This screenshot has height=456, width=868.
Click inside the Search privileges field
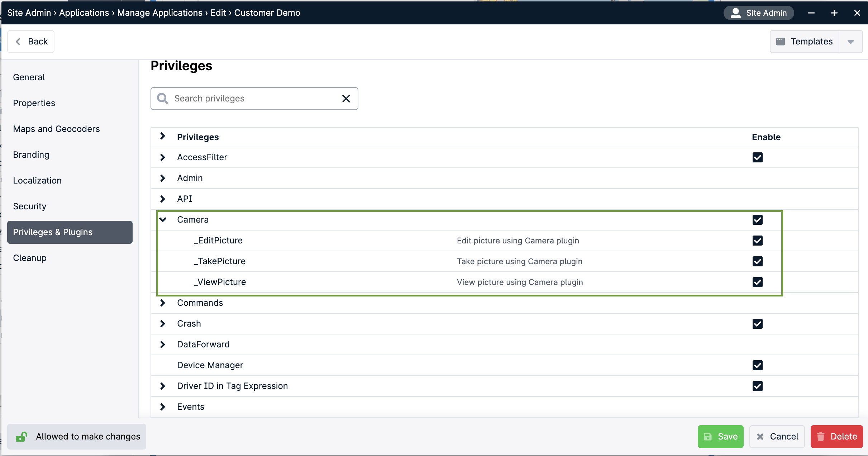251,98
